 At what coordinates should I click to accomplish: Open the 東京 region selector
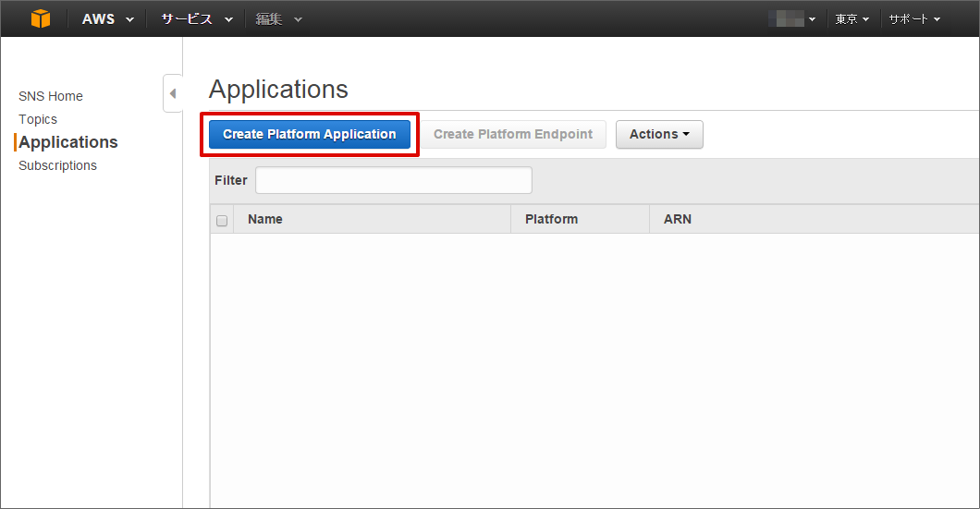click(x=852, y=18)
